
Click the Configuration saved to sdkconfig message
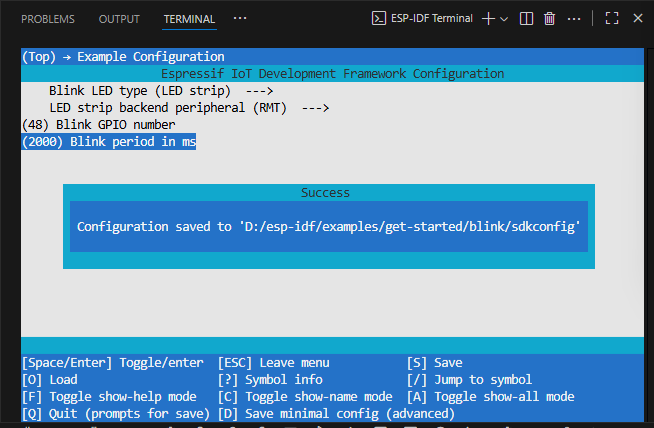click(329, 227)
